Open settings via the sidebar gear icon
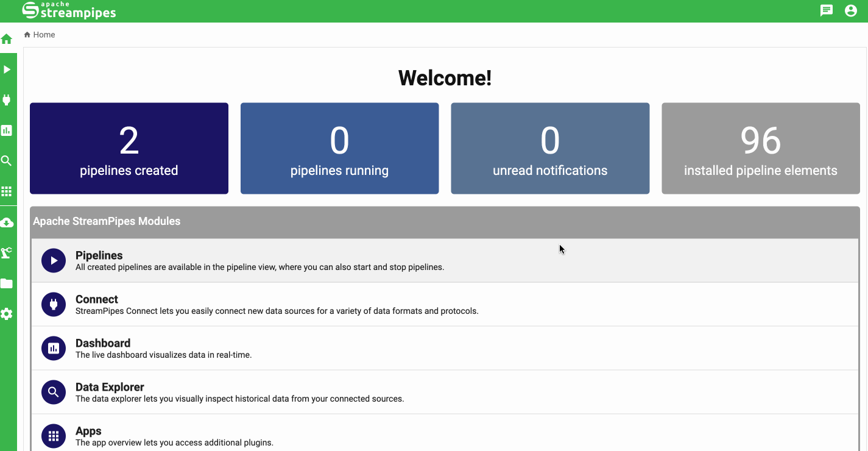 point(7,314)
